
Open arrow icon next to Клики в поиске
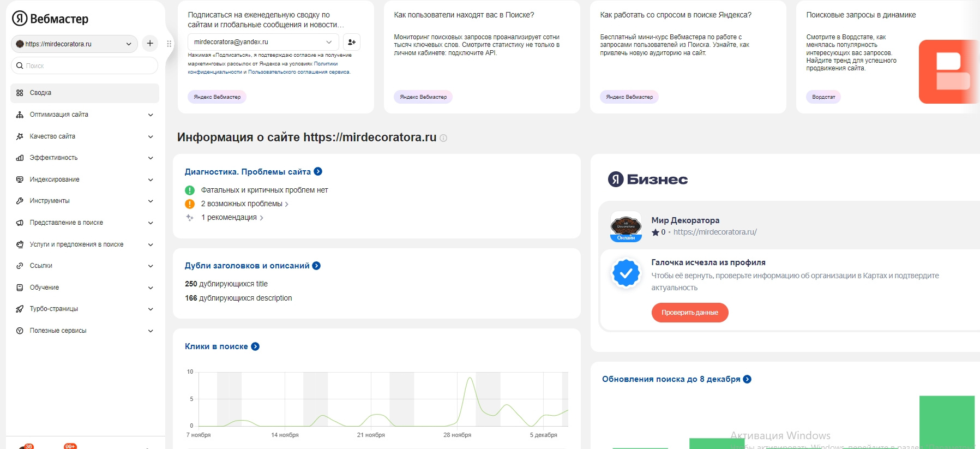coord(255,346)
